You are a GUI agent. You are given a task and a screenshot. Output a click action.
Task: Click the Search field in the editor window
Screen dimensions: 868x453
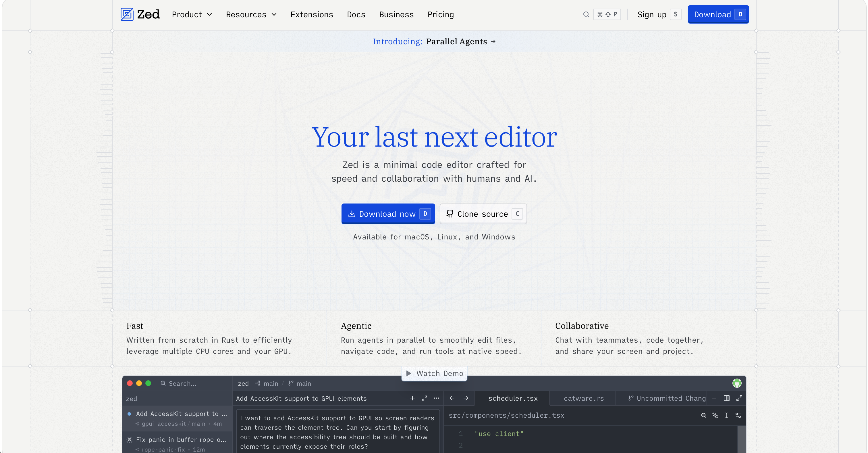pyautogui.click(x=194, y=383)
